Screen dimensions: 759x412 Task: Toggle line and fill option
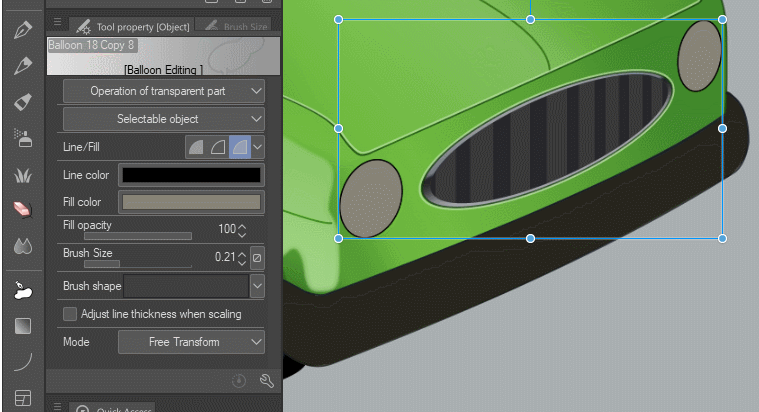239,147
